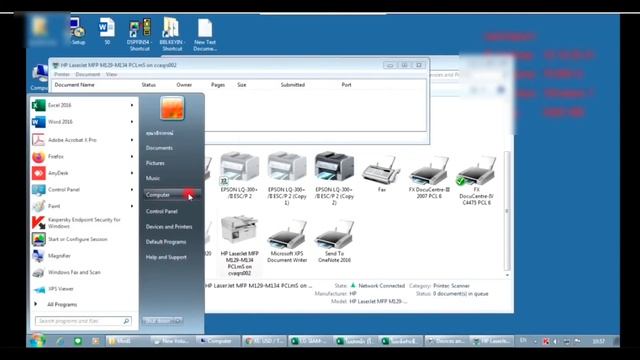Open Computer from the Start menu right pane

point(172,195)
